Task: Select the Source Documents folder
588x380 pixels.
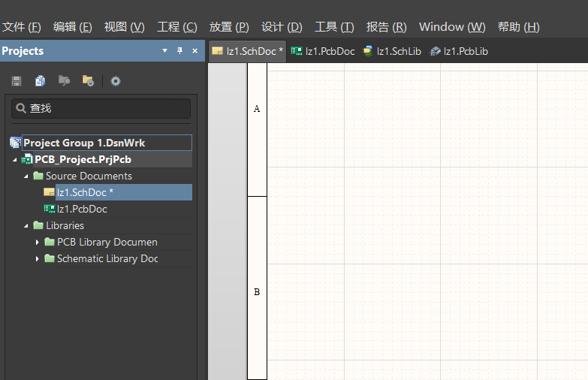Action: (89, 176)
